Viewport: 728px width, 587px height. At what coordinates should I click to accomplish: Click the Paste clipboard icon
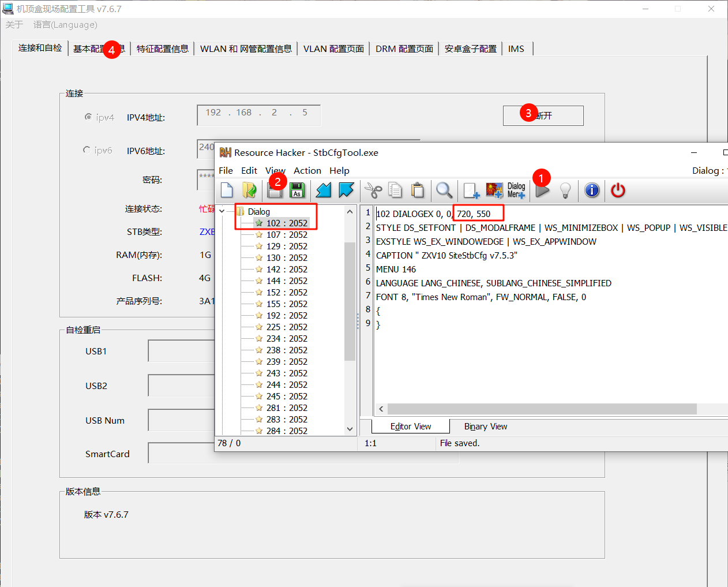(x=418, y=190)
